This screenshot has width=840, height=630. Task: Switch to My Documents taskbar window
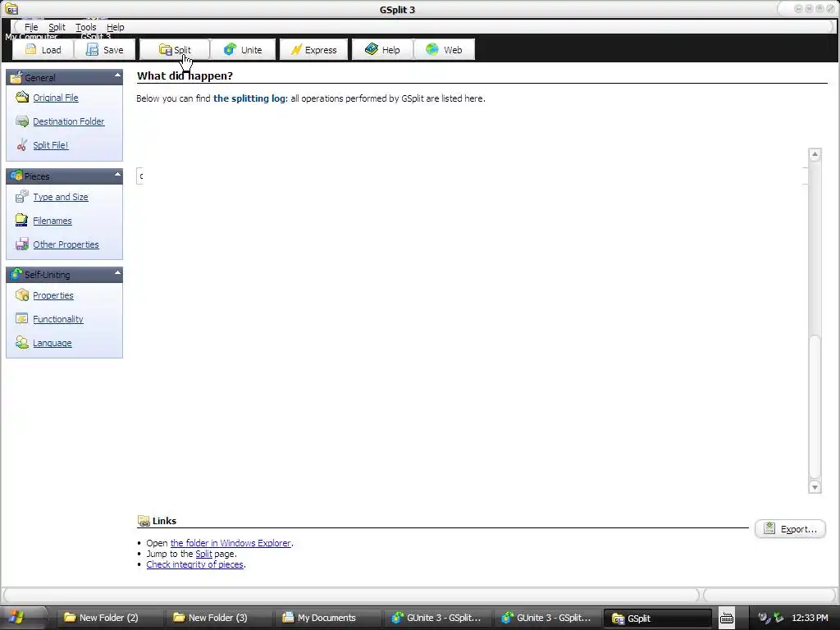(x=326, y=618)
